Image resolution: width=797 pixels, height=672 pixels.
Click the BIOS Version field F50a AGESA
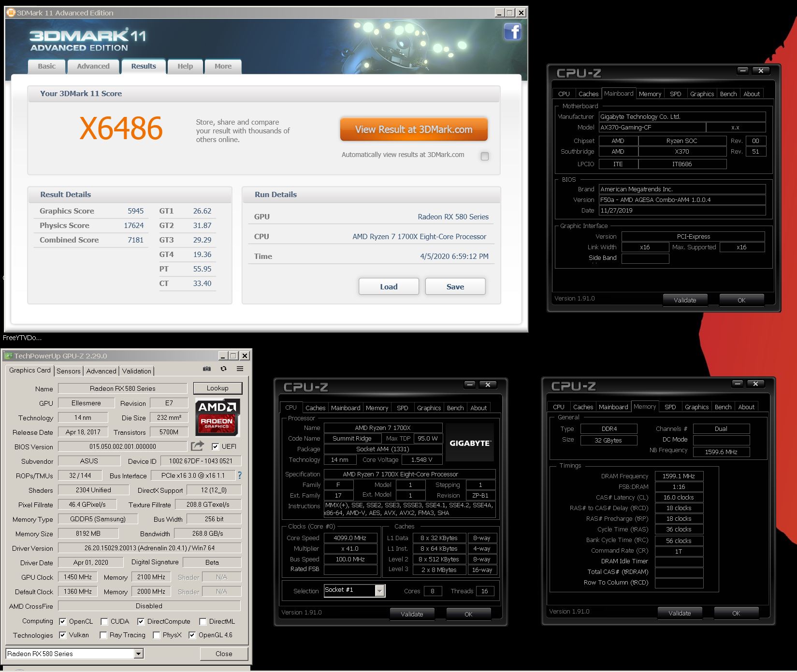682,200
